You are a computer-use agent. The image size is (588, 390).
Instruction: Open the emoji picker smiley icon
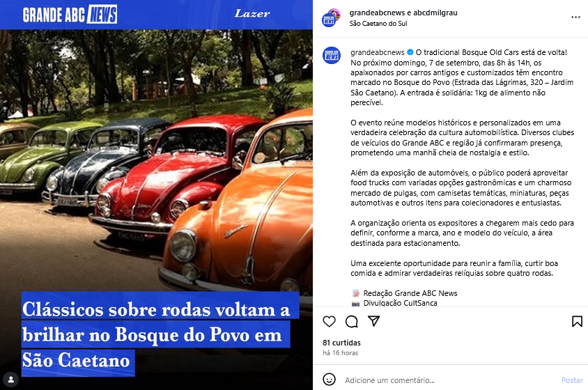pyautogui.click(x=330, y=380)
